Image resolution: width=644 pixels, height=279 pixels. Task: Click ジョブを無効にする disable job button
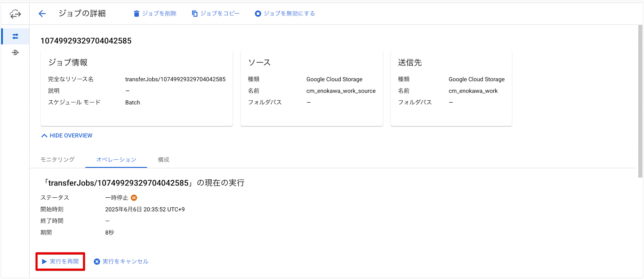point(285,14)
